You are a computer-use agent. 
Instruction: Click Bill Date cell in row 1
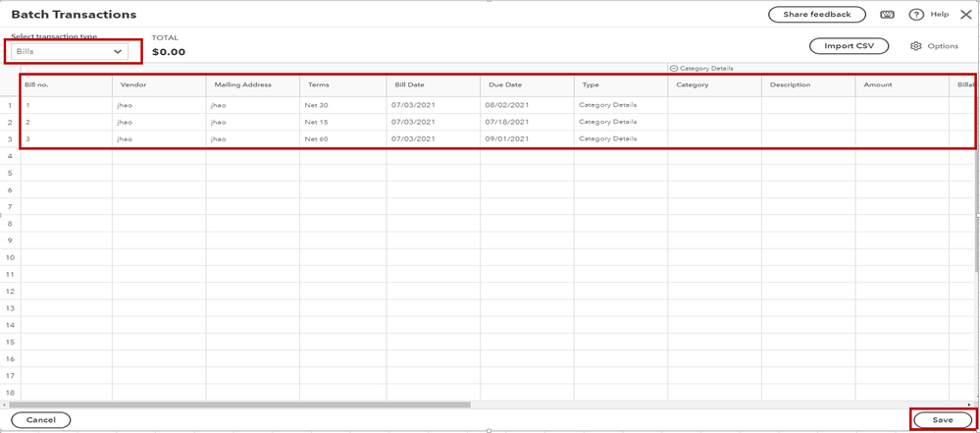pyautogui.click(x=434, y=105)
